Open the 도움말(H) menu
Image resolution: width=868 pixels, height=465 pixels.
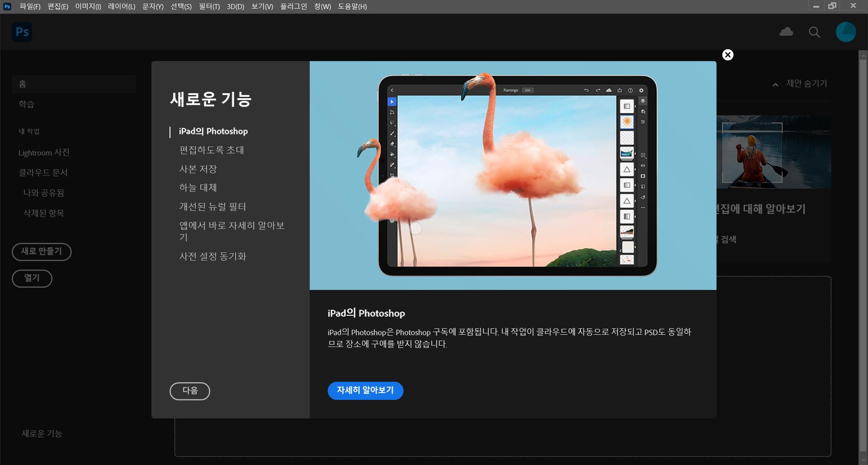(353, 6)
